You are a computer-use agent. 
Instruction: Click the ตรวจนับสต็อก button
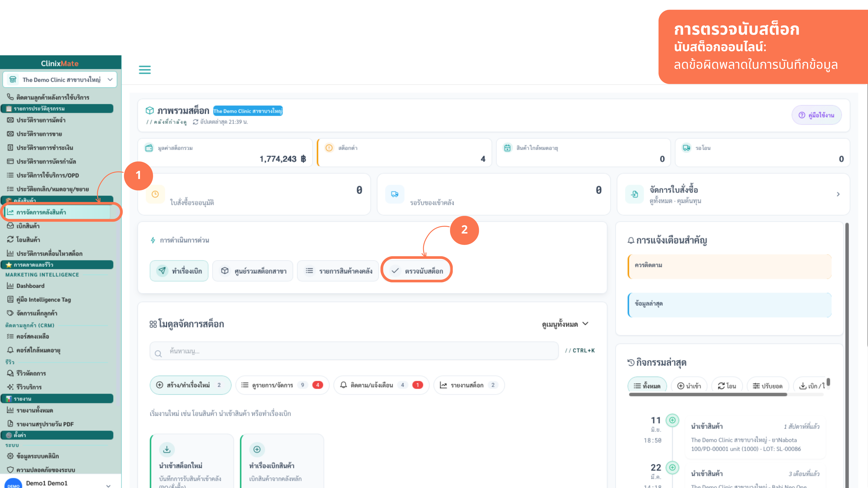point(416,271)
